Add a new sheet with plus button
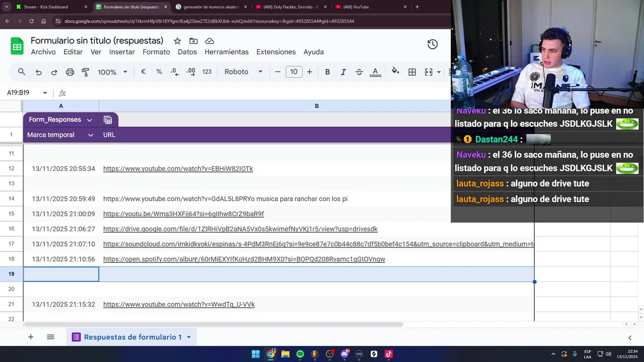This screenshot has width=644, height=362. point(31,337)
